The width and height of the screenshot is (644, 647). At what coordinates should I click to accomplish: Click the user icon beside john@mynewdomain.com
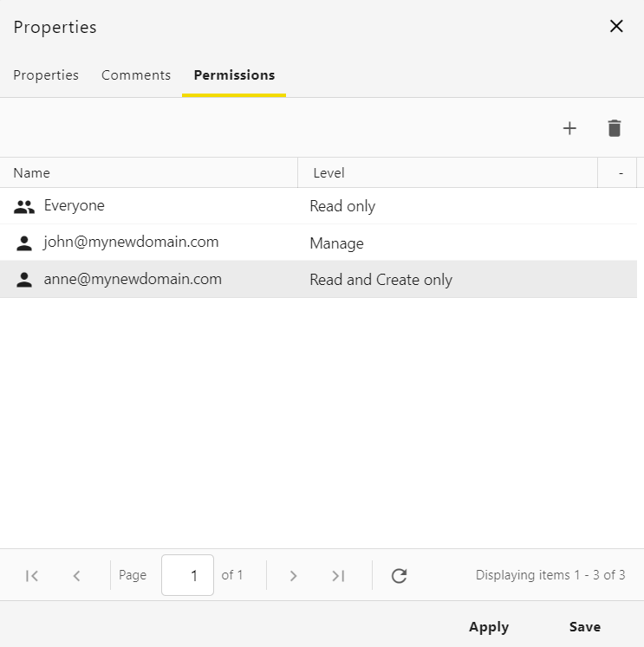coord(24,243)
